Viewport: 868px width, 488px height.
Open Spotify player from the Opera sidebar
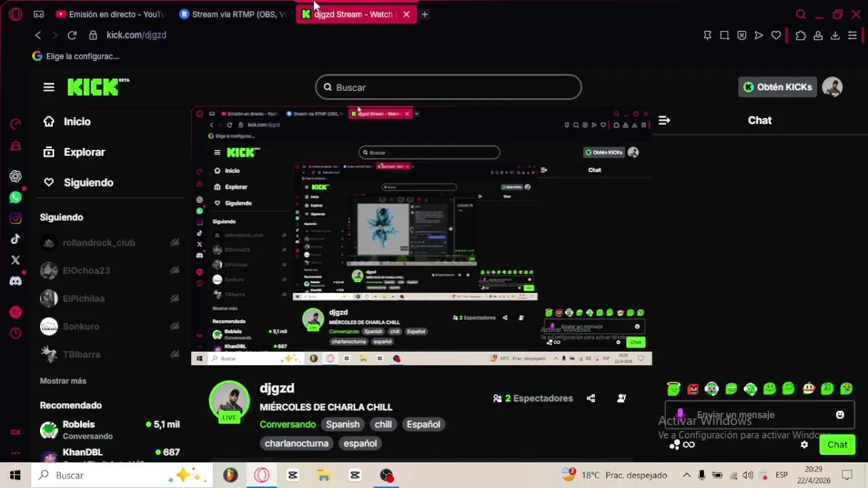[x=16, y=312]
